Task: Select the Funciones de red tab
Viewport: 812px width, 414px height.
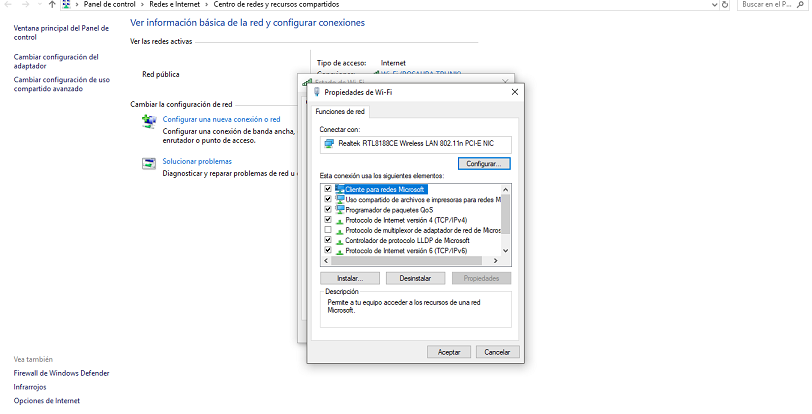Action: [340, 111]
